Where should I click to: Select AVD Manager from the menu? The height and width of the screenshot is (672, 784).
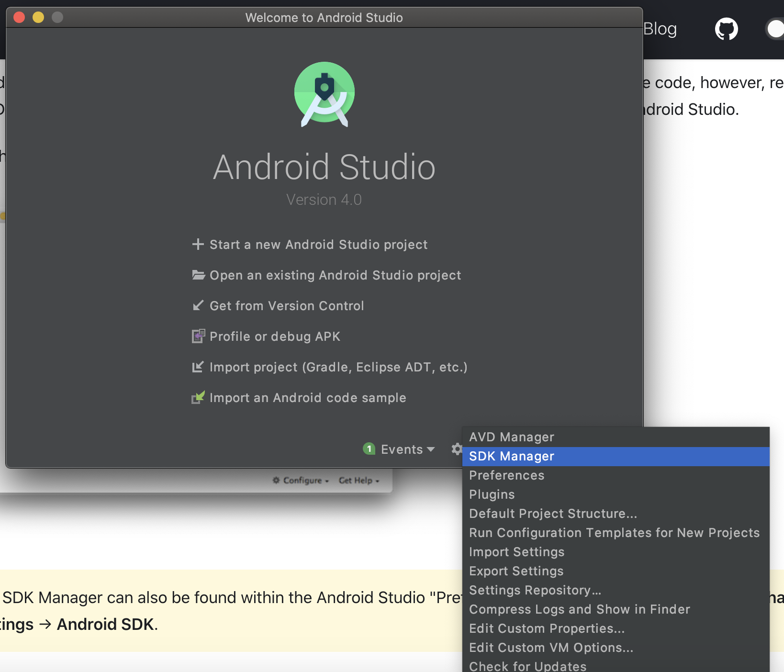tap(616, 437)
